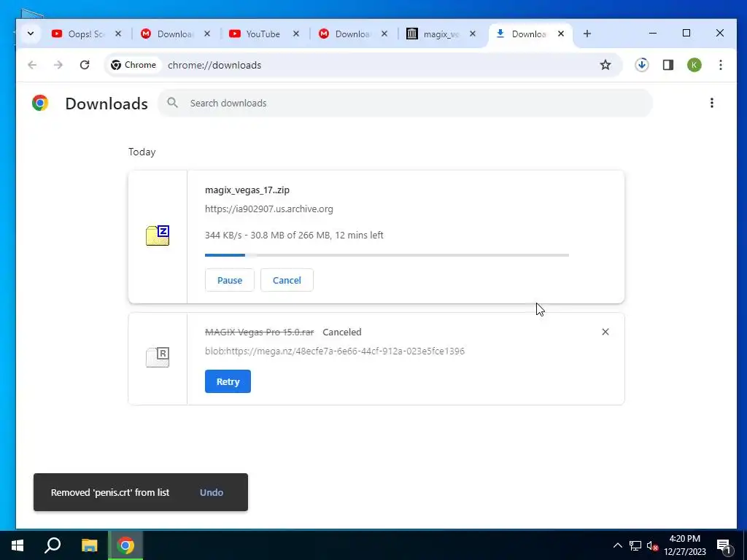The height and width of the screenshot is (560, 747).
Task: Open the Windows Start menu
Action: (x=18, y=545)
